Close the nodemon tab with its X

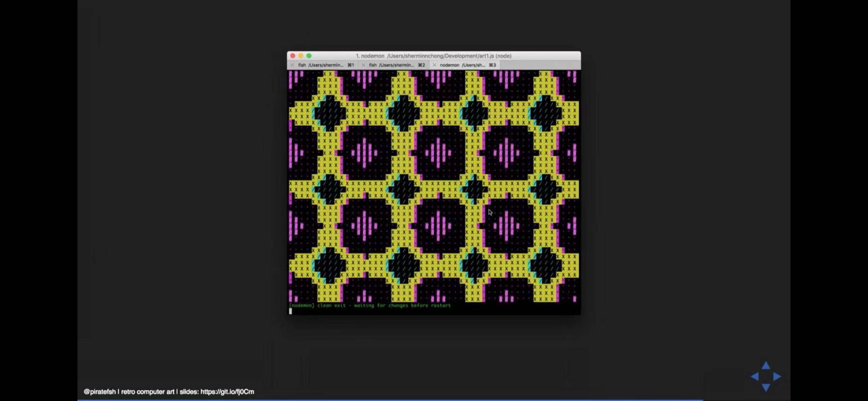(x=434, y=65)
